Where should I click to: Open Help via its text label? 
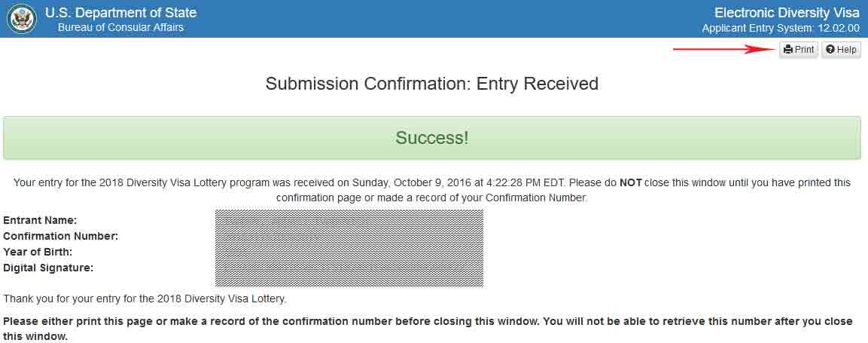click(x=846, y=50)
